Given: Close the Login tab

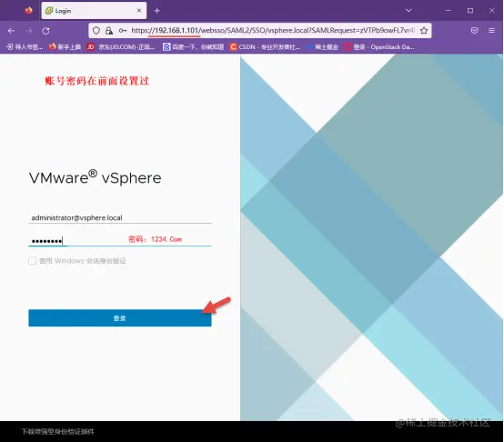Looking at the screenshot, I should (x=139, y=11).
